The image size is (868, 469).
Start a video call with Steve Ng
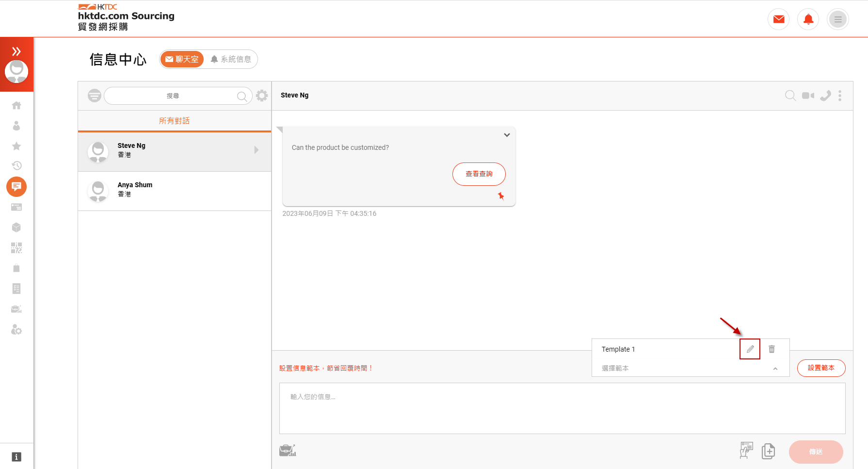(808, 96)
